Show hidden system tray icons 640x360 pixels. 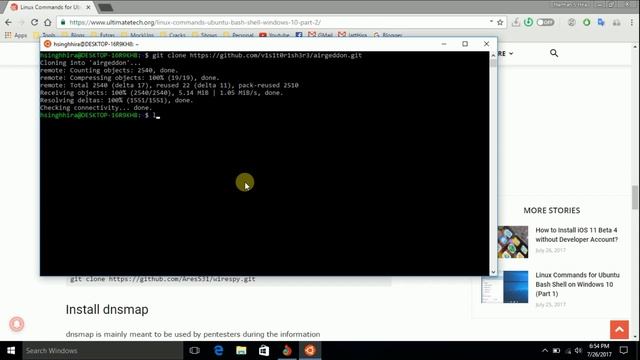coord(544,351)
